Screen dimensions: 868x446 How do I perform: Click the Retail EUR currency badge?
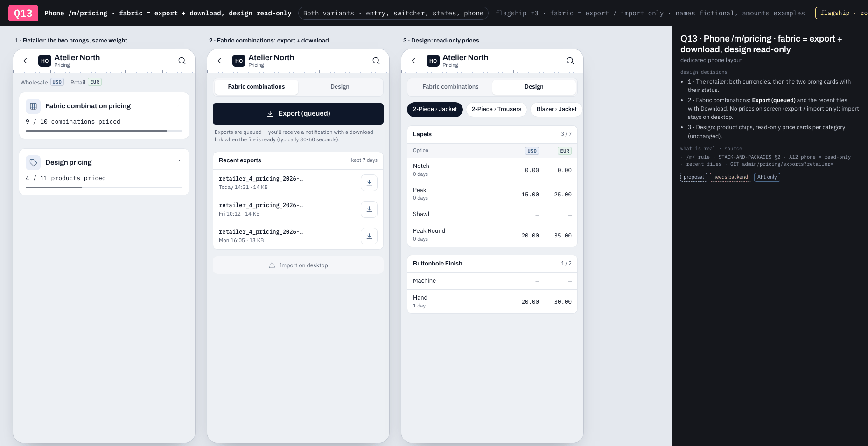[95, 82]
